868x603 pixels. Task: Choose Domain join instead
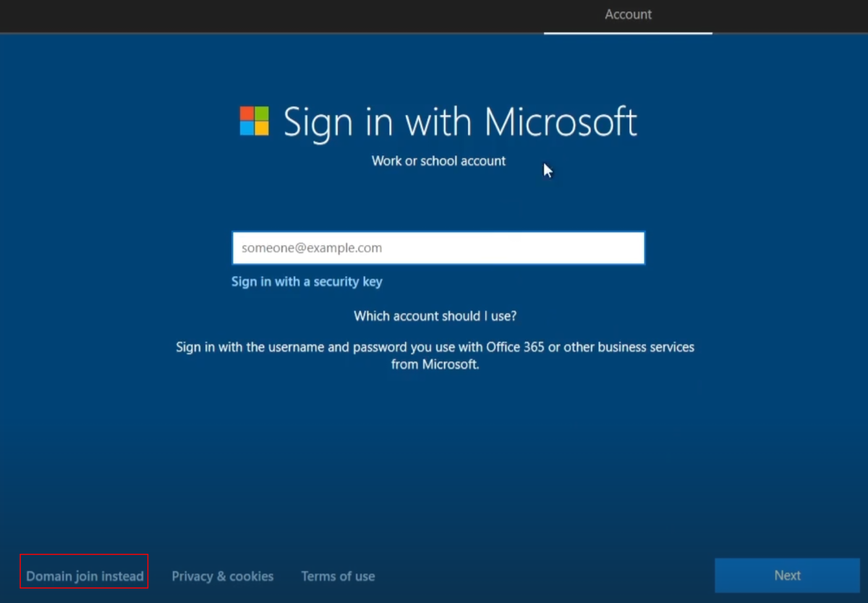point(85,576)
